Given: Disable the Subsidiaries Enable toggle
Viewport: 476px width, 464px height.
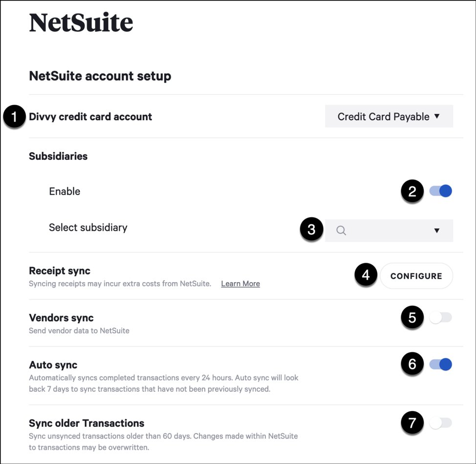Looking at the screenshot, I should click(441, 191).
